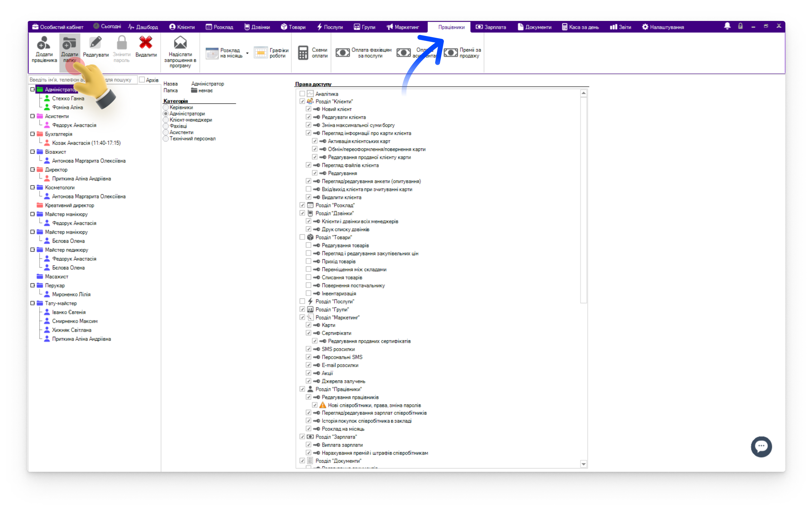Switch to the Товари tab

(293, 27)
